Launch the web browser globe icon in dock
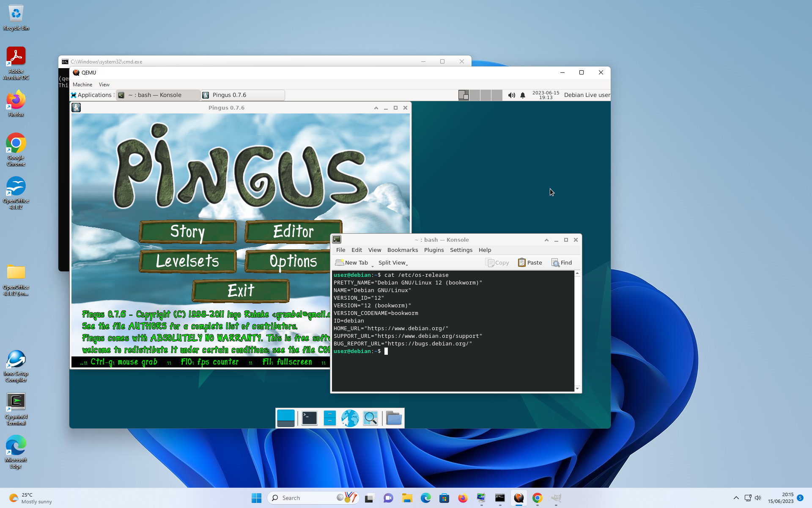The image size is (812, 508). pyautogui.click(x=350, y=418)
